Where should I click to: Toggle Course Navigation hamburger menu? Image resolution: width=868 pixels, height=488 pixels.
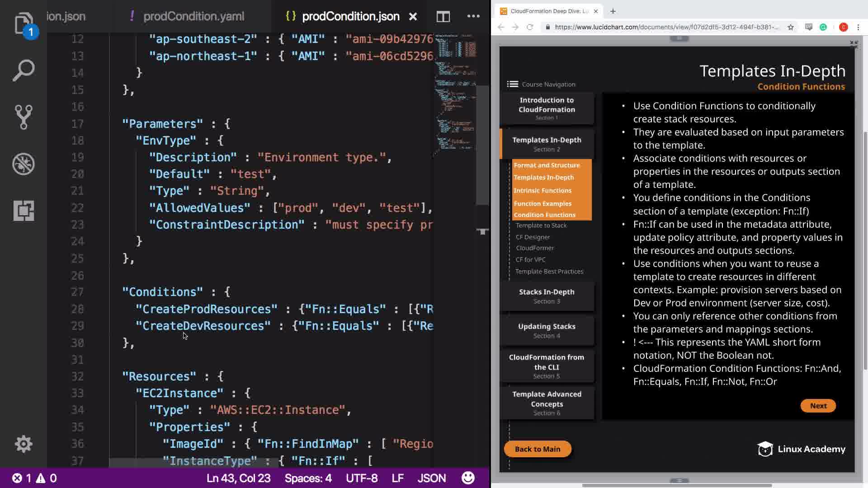(512, 84)
